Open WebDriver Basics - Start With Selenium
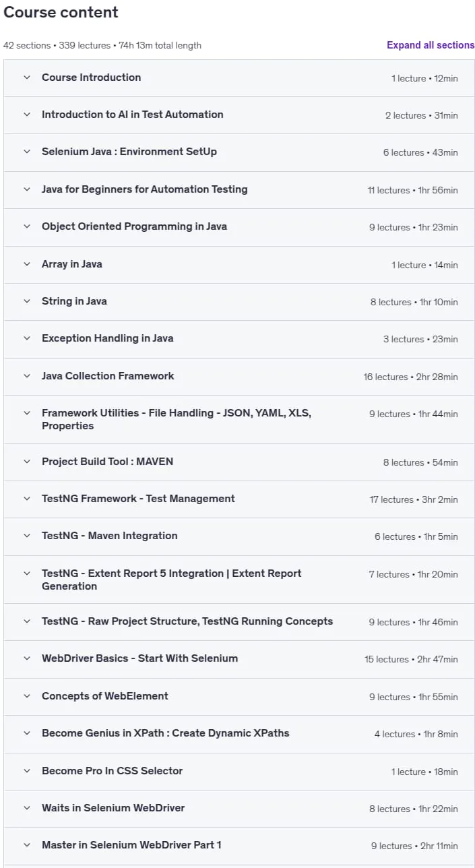 click(x=239, y=659)
